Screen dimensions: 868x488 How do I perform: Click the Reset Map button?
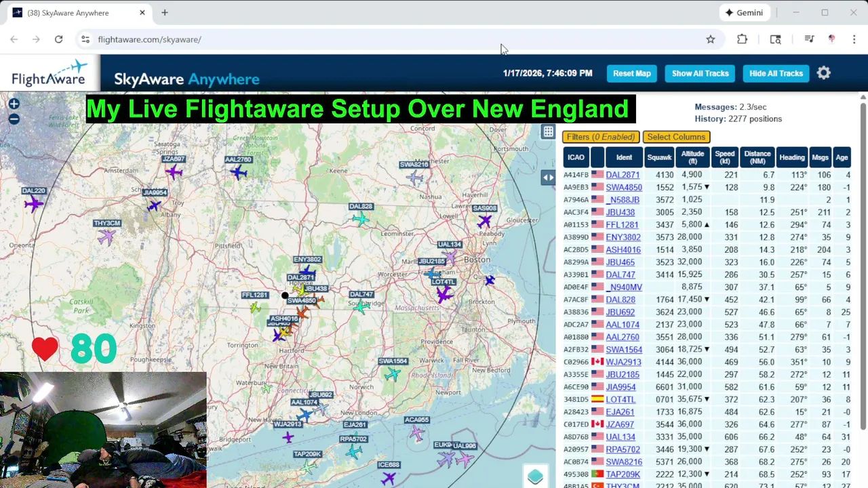(x=632, y=73)
